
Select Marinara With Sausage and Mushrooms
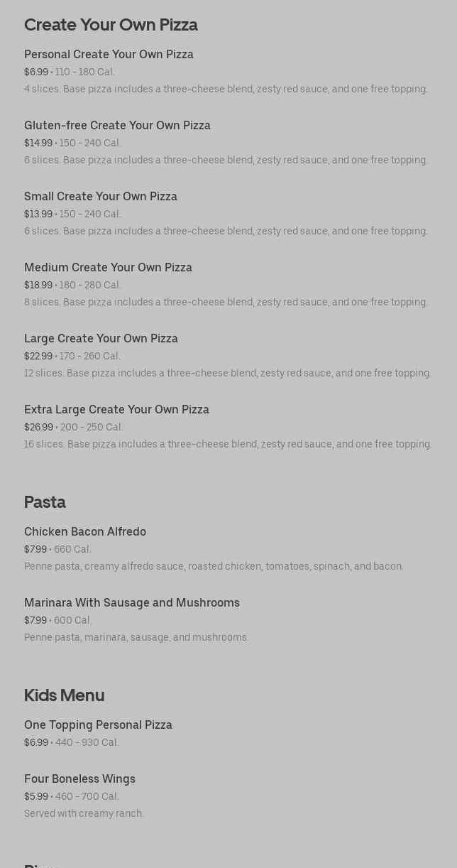coord(132,603)
